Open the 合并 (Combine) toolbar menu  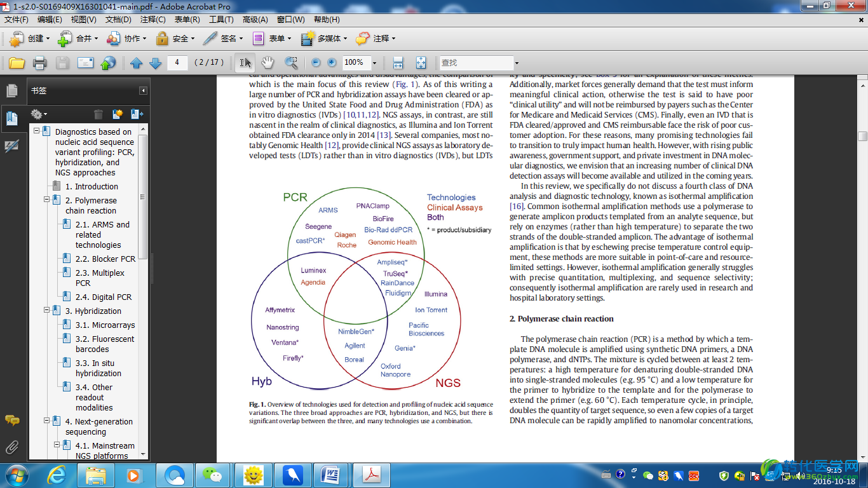(x=78, y=39)
